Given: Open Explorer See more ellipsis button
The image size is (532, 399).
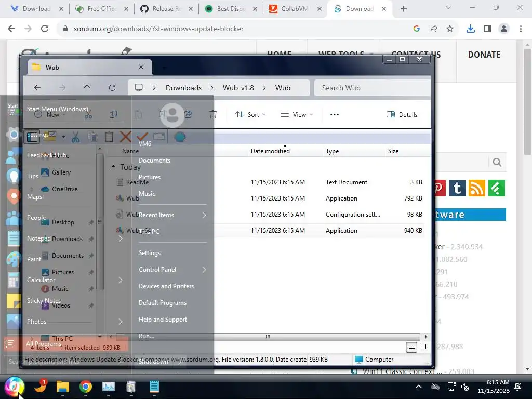Looking at the screenshot, I should (334, 115).
